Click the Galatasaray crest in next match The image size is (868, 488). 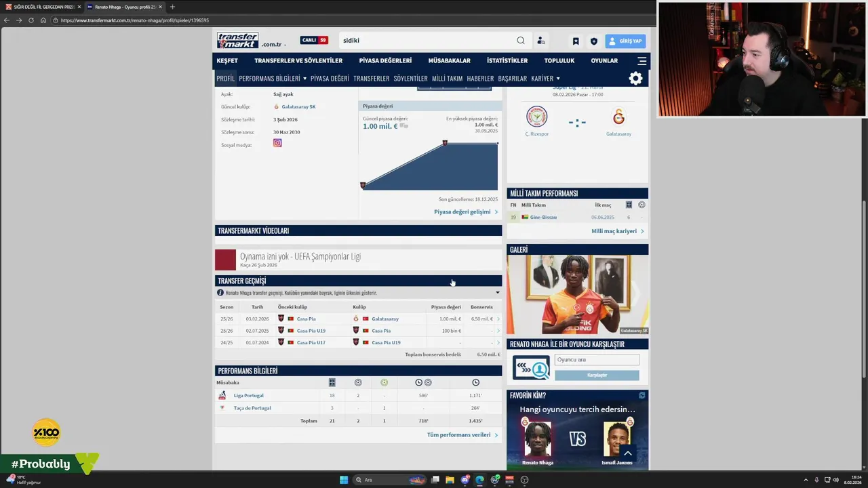coord(618,117)
